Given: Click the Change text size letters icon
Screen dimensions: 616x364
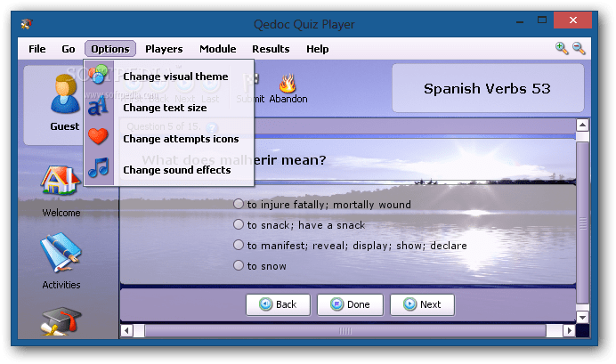Looking at the screenshot, I should point(98,105).
